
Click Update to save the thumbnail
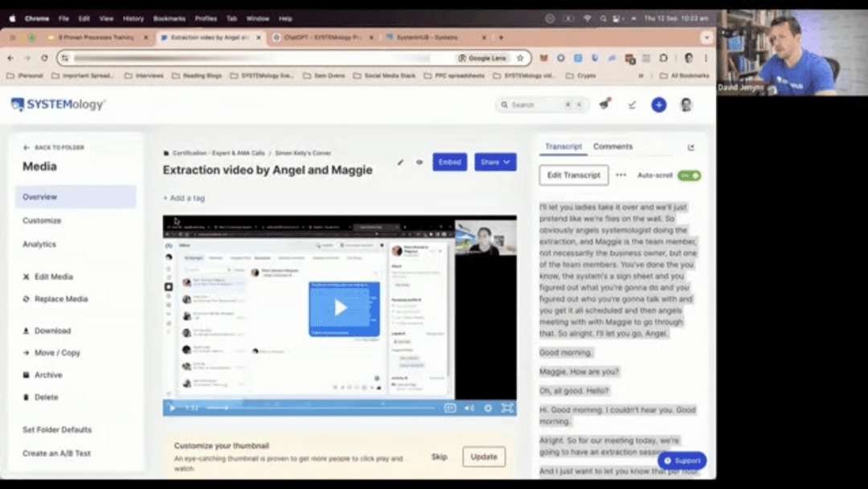(x=483, y=456)
